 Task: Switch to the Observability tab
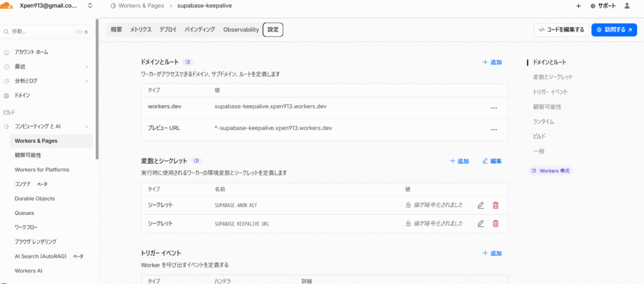tap(241, 30)
